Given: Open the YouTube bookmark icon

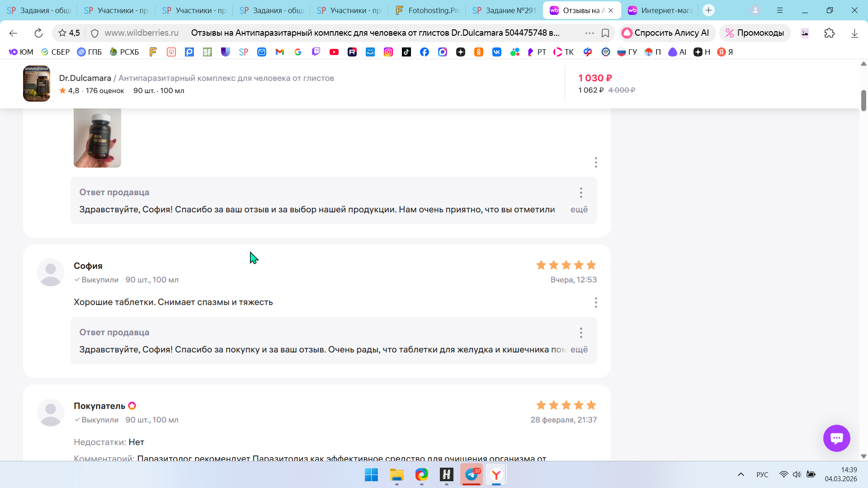Looking at the screenshot, I should coord(334,52).
